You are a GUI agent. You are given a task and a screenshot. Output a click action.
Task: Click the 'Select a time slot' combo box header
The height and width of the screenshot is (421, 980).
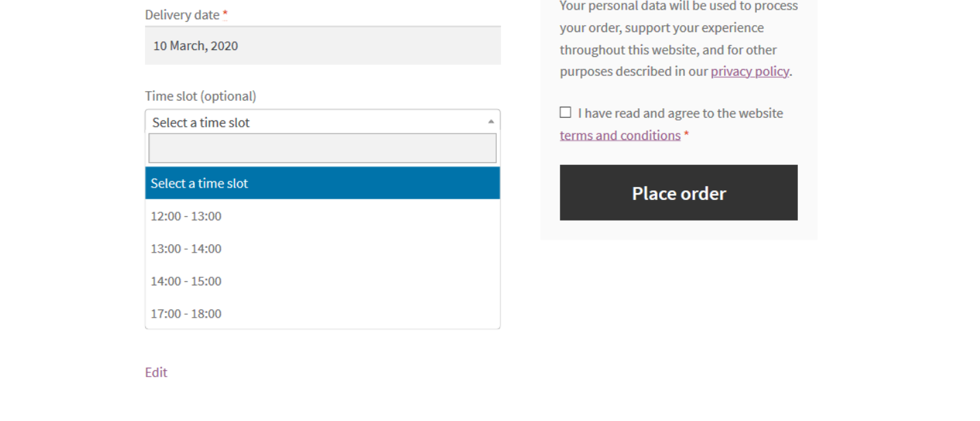[x=315, y=122]
